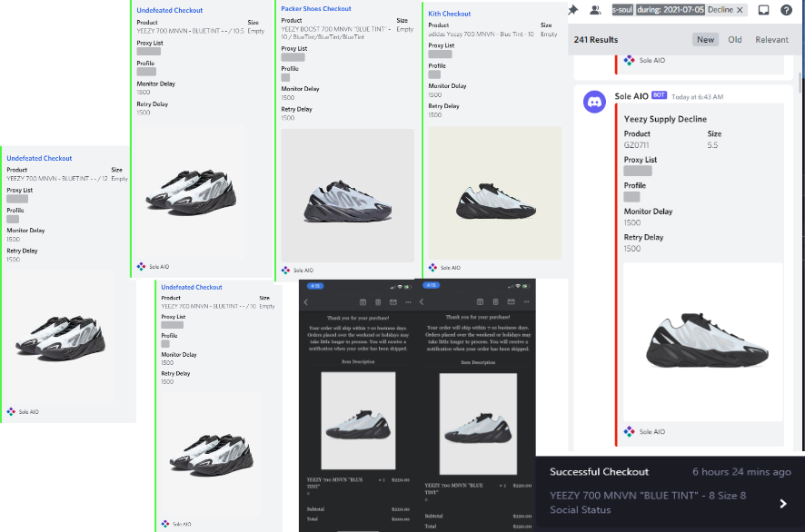
Task: Click Sole AIO footer logo in Packer Shoes card
Action: (285, 270)
